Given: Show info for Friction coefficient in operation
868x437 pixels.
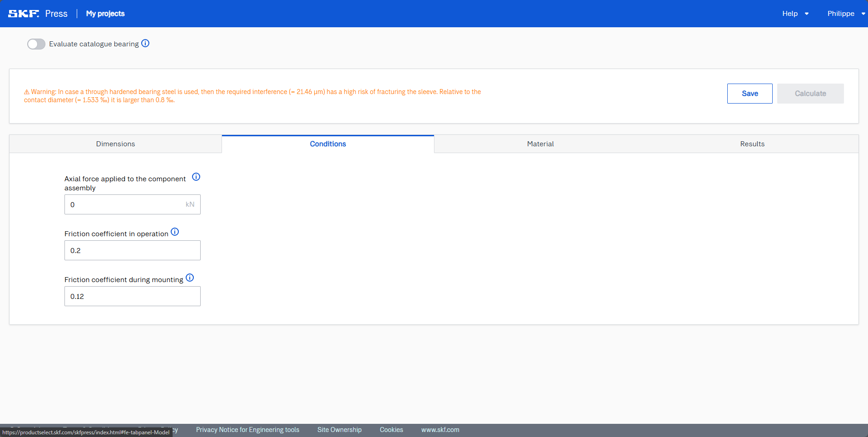Looking at the screenshot, I should (175, 232).
